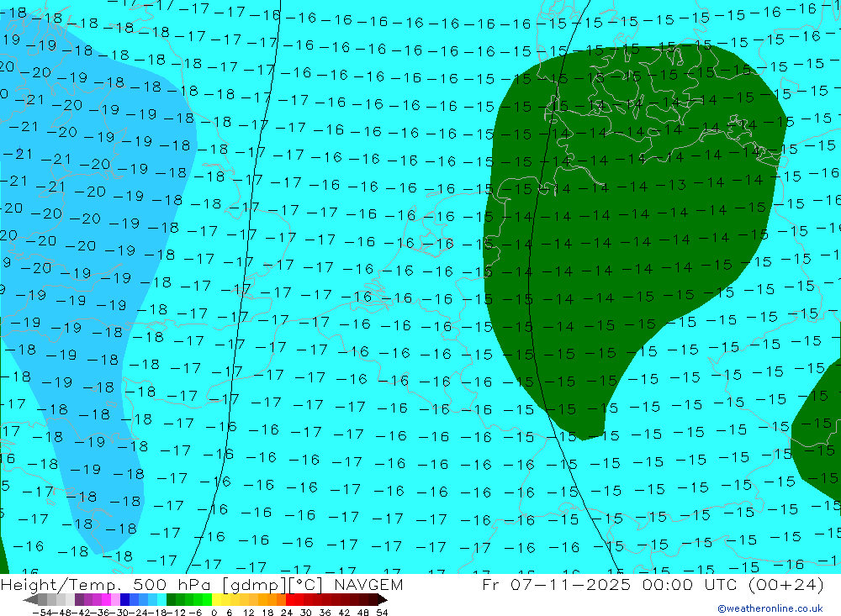Screen dimensions: 841x616
Task: Click the lone -13 temperature value on map
Action: [x=670, y=185]
